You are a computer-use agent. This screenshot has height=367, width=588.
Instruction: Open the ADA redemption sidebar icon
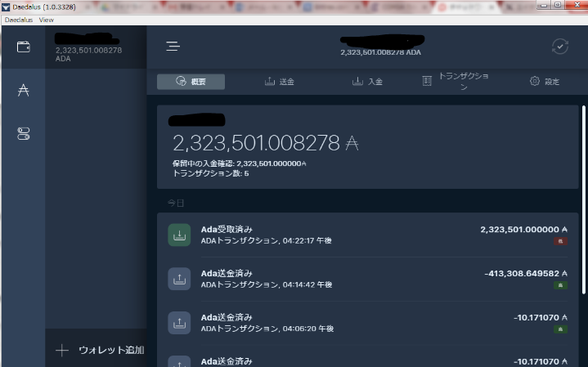(x=23, y=90)
